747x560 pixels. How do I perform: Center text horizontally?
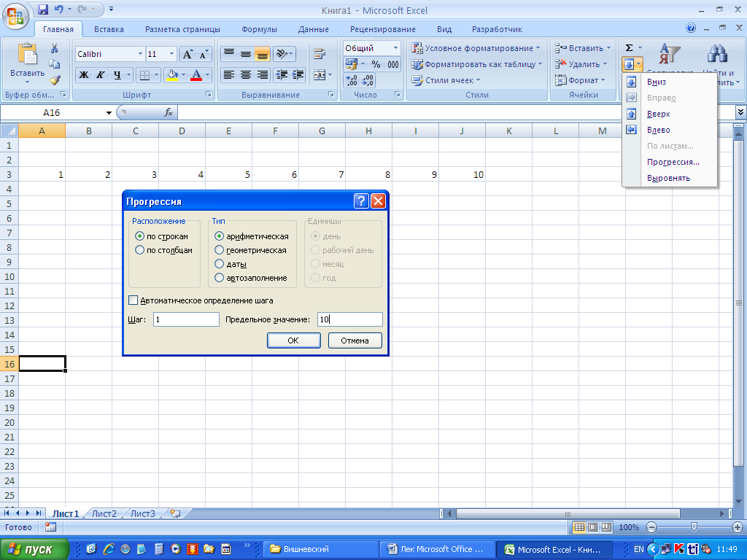[x=246, y=75]
